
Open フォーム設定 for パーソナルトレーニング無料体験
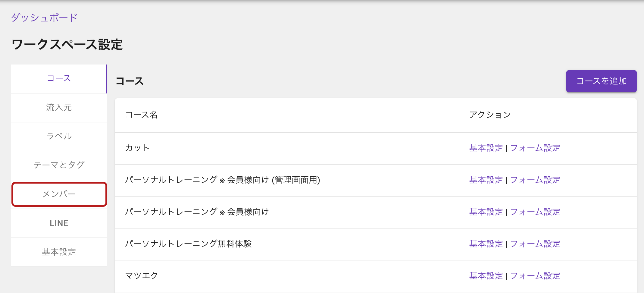(x=535, y=244)
